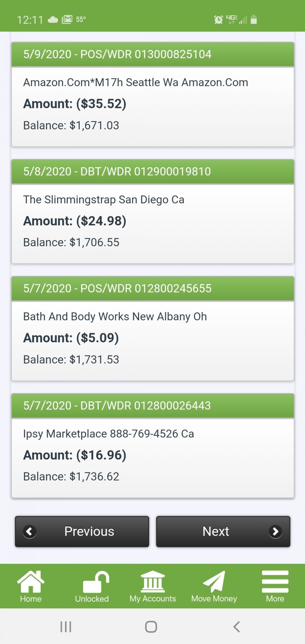Image resolution: width=305 pixels, height=644 pixels.
Task: Select The Slimmingstrap San Diego transaction
Action: [x=153, y=224]
